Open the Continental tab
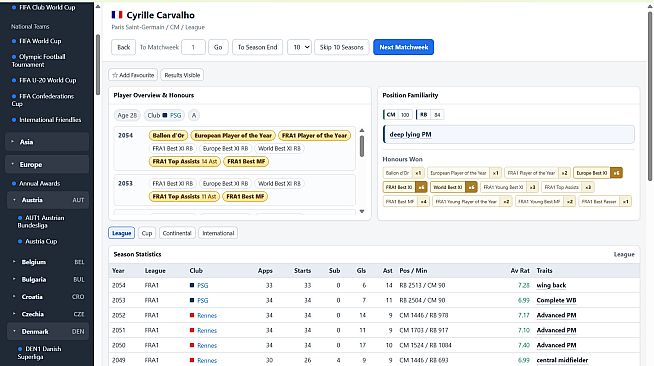The height and width of the screenshot is (366, 654). [177, 233]
